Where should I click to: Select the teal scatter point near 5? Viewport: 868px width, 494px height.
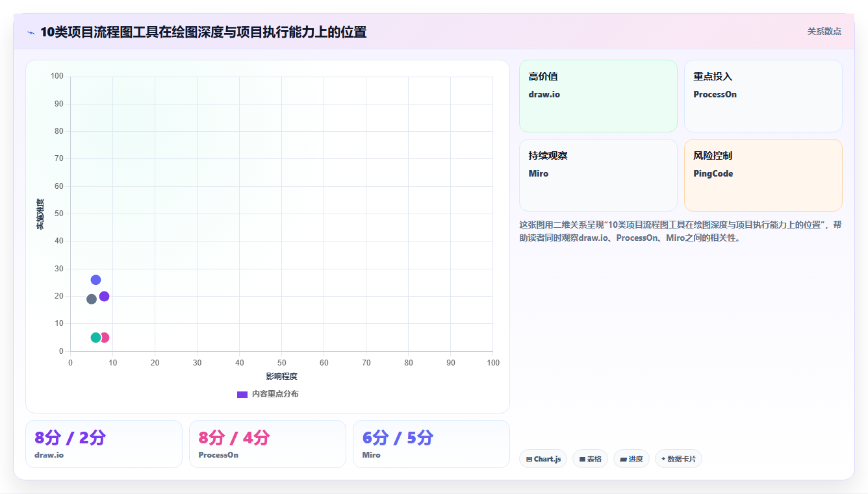[x=96, y=338]
